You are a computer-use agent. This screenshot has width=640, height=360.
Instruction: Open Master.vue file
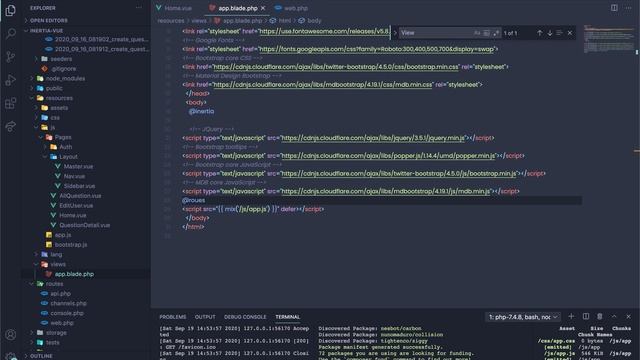pyautogui.click(x=78, y=167)
